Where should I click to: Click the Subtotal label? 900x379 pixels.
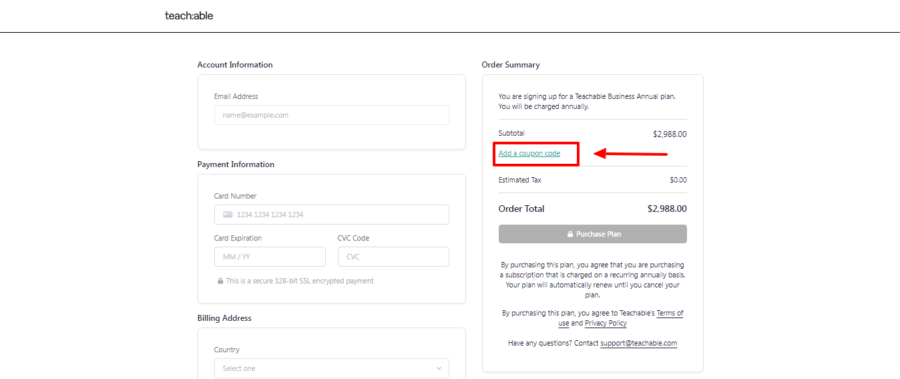(x=511, y=133)
